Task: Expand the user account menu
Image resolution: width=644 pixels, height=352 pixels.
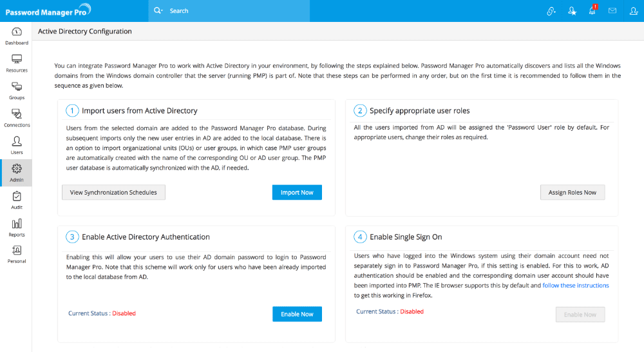Action: 632,10
